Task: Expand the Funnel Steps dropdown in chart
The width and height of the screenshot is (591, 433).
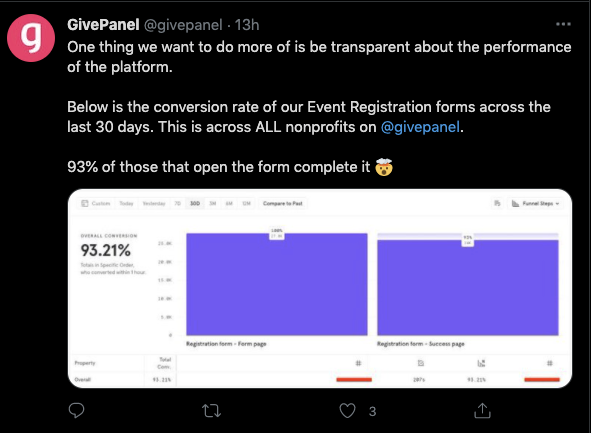Action: pos(536,203)
